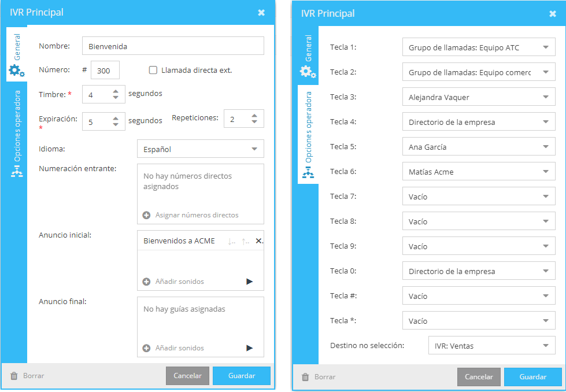Switch to Opciones operadora tab beside Nombre field
This screenshot has width=566, height=392.
coord(17,133)
